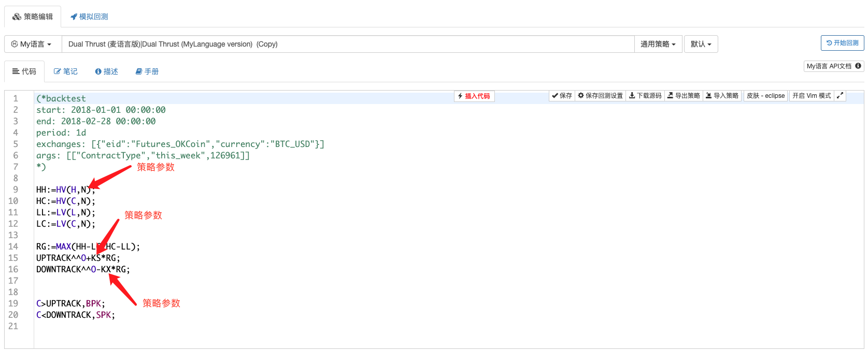Viewport: 868px width, 352px height.
Task: Click the 'exchanges:' configuration line
Action: coord(180,144)
